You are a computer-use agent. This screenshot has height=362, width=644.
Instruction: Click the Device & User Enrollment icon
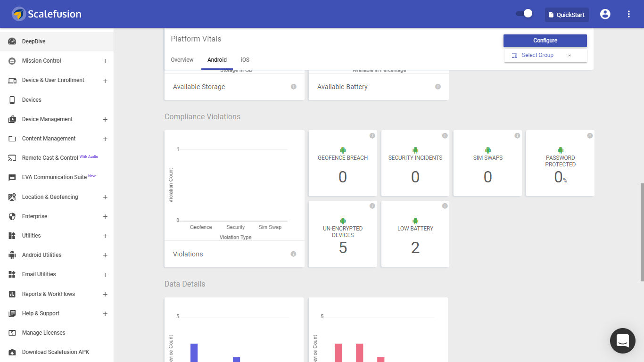tap(12, 80)
